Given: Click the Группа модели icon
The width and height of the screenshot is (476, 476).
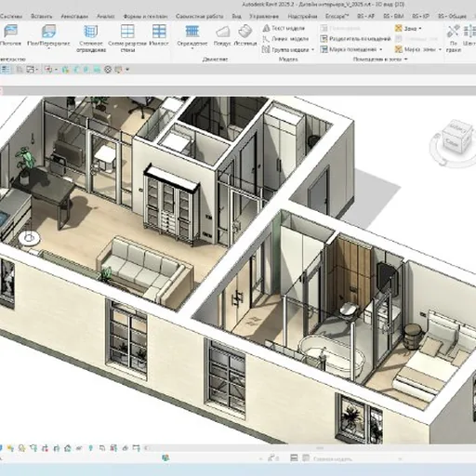Looking at the screenshot, I should [x=266, y=49].
